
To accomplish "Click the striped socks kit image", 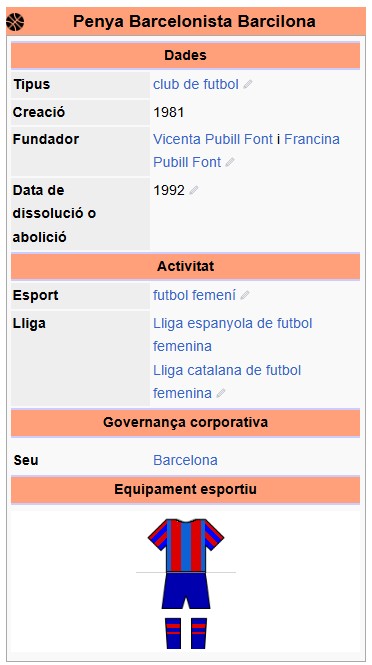I will 186,633.
